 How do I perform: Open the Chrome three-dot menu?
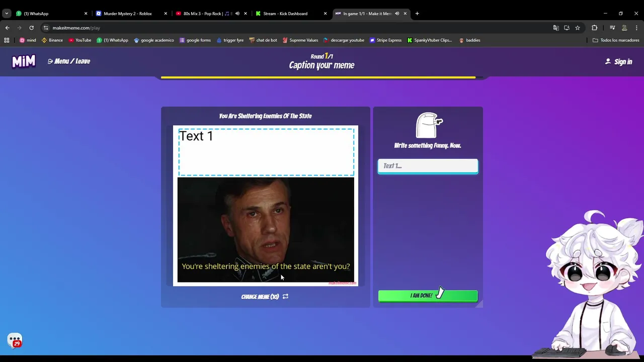coord(636,28)
